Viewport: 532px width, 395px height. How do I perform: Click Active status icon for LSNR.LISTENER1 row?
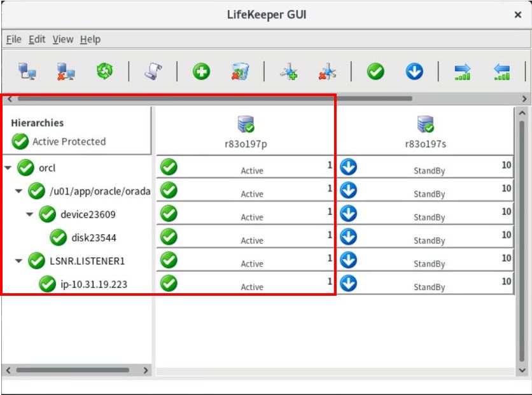pos(169,260)
